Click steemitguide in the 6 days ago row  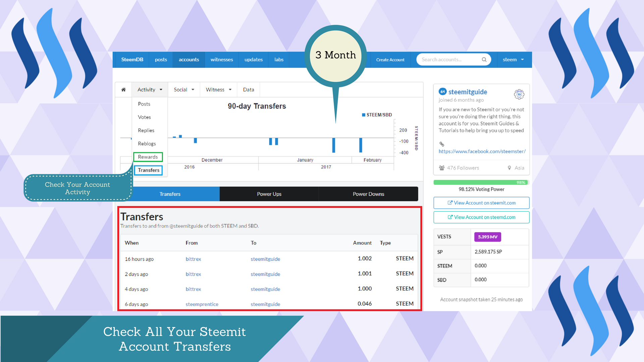tap(265, 304)
